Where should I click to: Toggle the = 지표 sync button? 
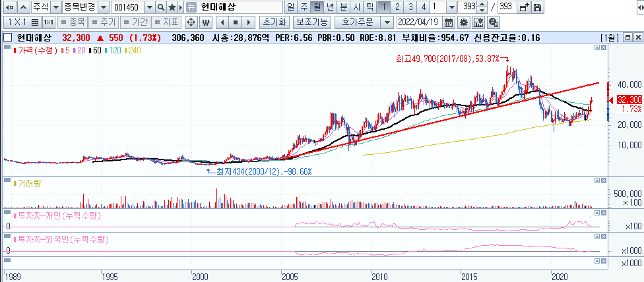[166, 22]
